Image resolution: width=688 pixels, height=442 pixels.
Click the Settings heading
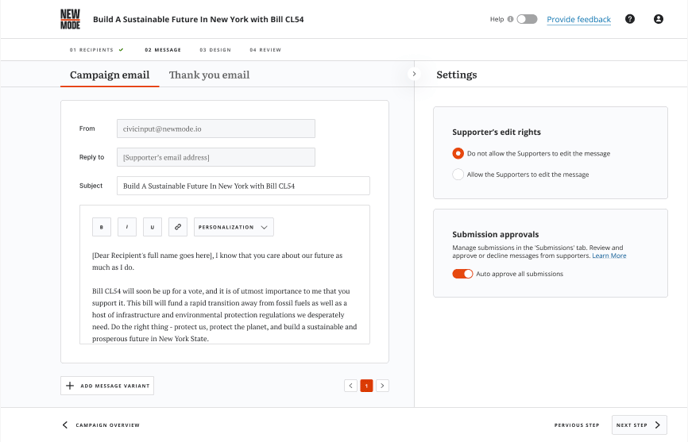pos(456,75)
